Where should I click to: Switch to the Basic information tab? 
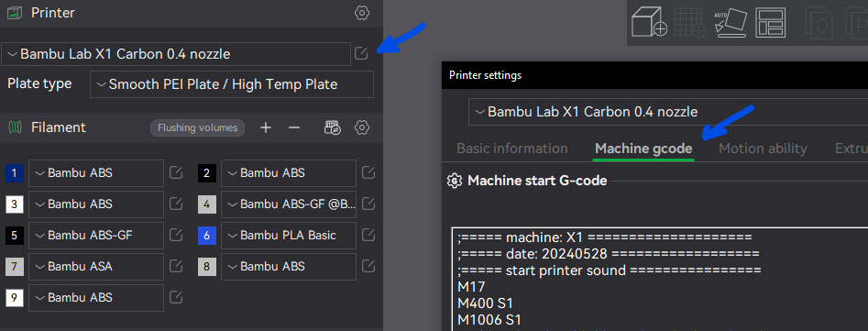tap(512, 149)
